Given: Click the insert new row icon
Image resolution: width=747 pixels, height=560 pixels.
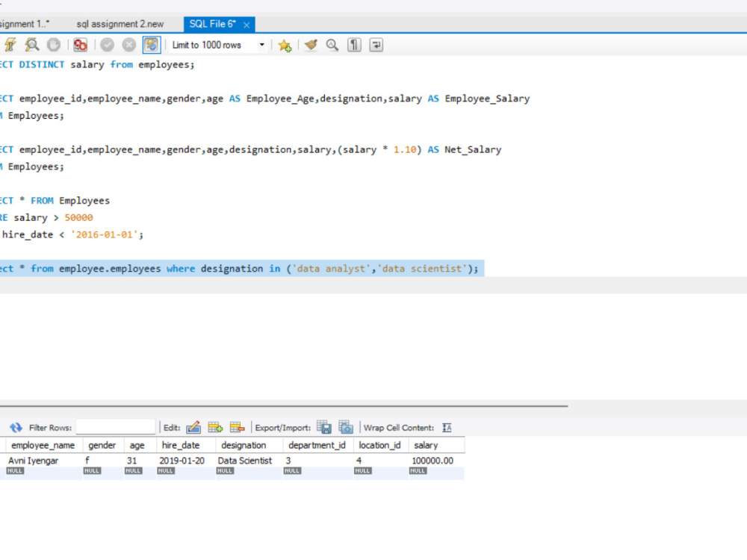Looking at the screenshot, I should pos(215,427).
